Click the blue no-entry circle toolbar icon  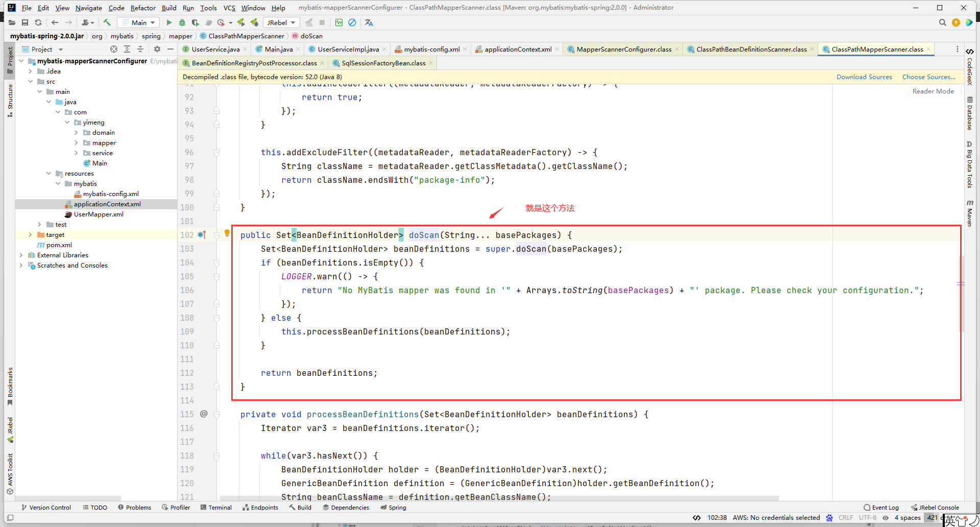[x=352, y=22]
